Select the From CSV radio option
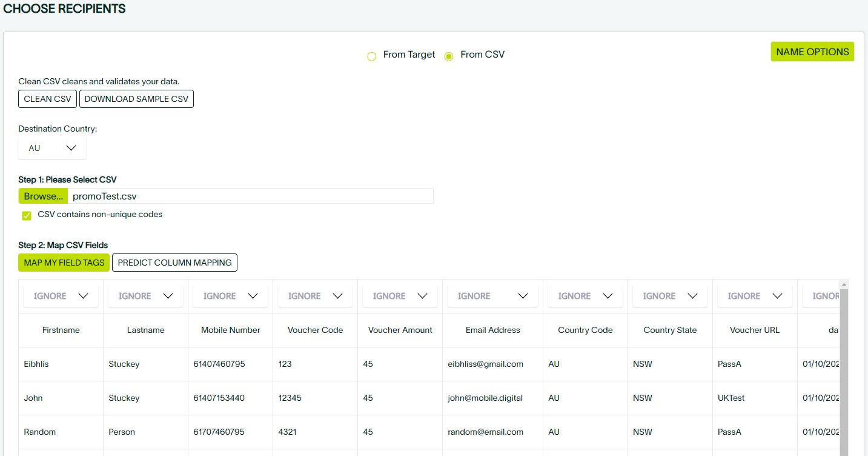Viewport: 868px width, 456px height. (449, 56)
